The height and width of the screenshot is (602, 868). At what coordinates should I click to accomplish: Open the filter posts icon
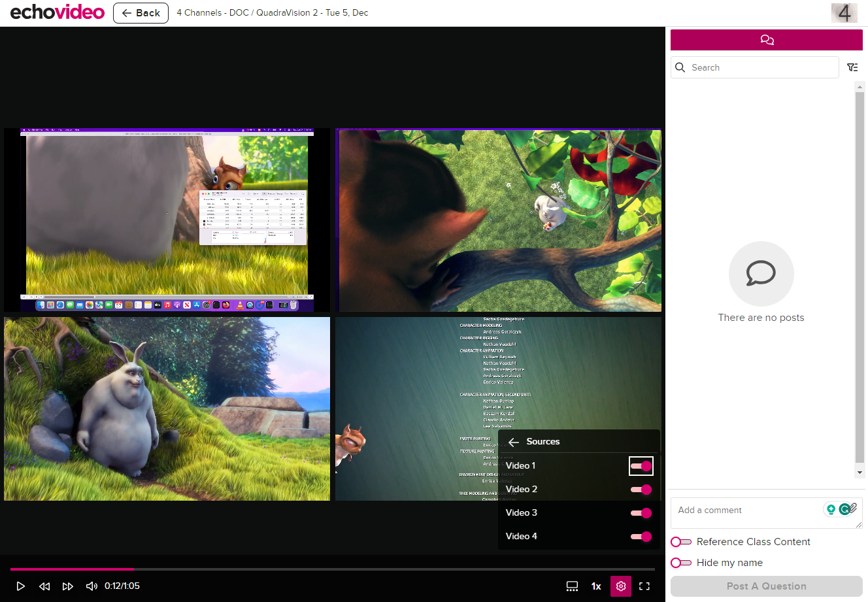pyautogui.click(x=852, y=67)
